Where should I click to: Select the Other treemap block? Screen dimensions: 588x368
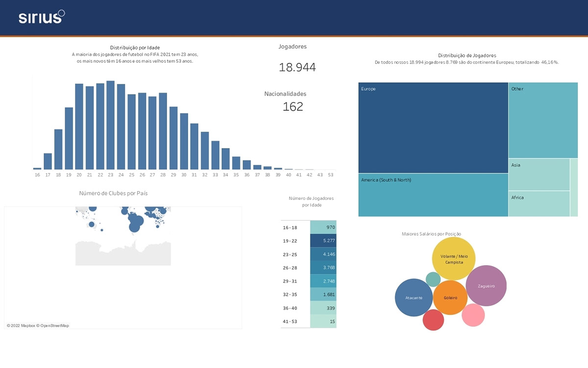[x=543, y=120]
